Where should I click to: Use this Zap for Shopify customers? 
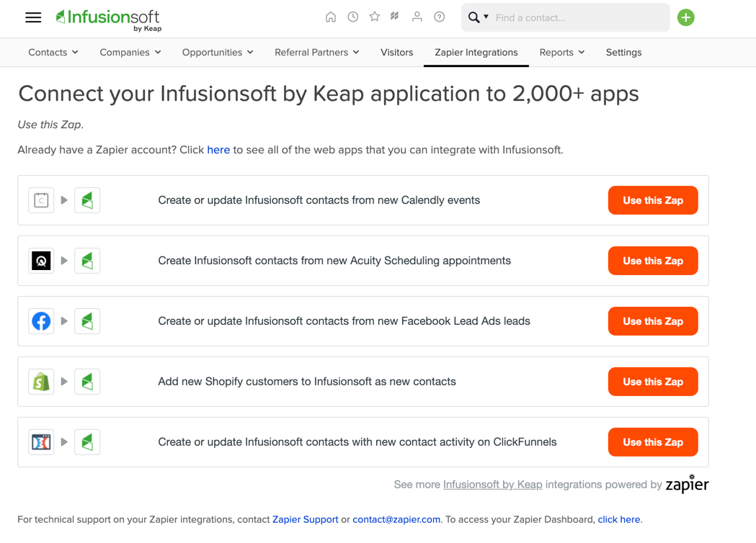pos(653,382)
